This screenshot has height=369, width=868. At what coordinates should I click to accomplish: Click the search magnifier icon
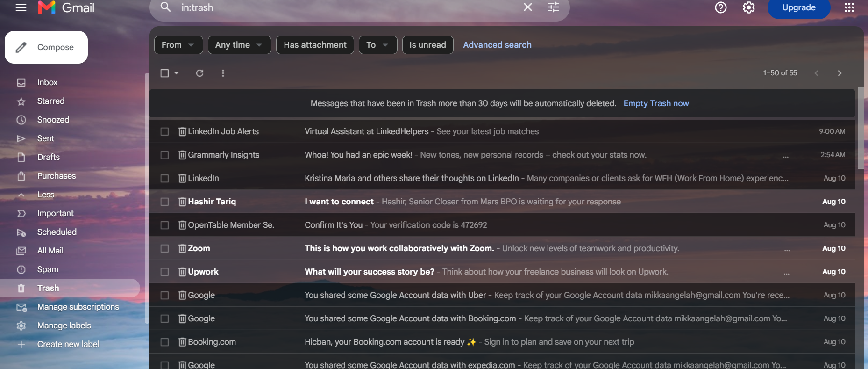165,7
